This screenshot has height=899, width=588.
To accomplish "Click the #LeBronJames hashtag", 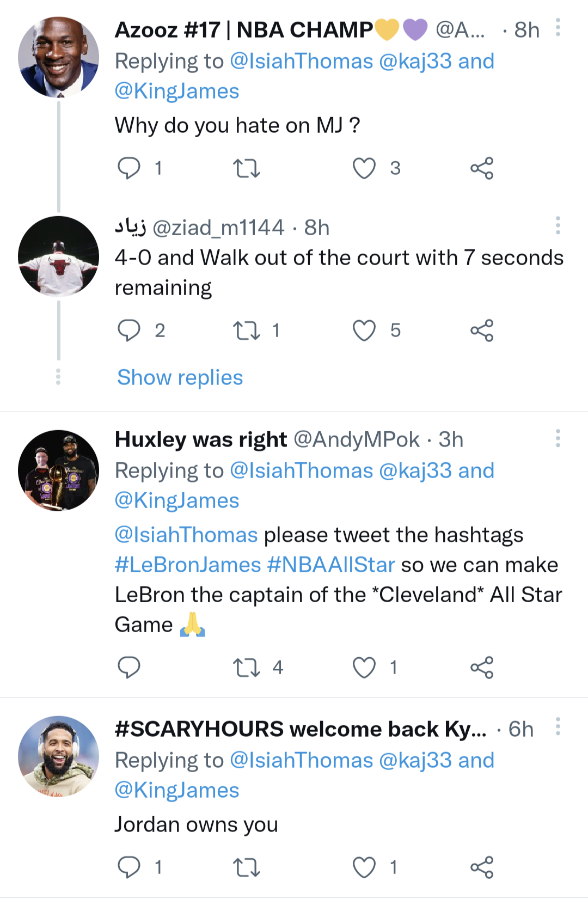I will click(x=186, y=564).
